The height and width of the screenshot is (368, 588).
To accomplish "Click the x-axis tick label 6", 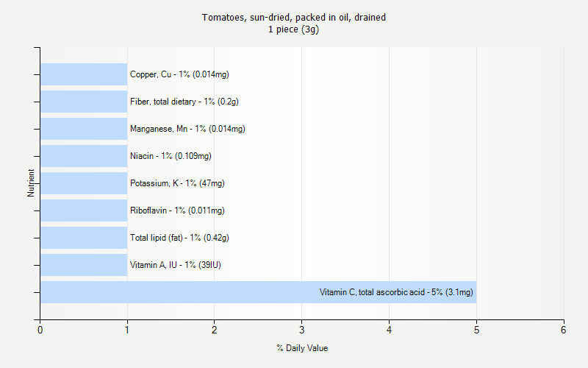I will point(564,330).
